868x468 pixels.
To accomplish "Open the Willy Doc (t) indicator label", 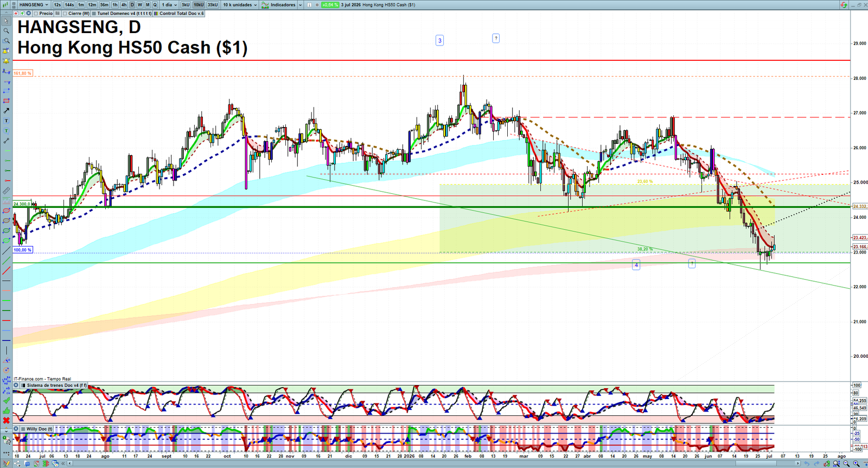I will click(x=40, y=429).
